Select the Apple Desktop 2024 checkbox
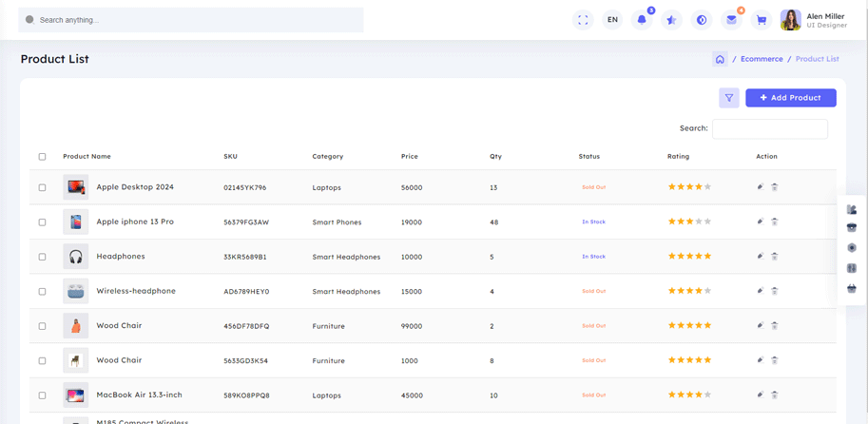This screenshot has width=868, height=424. tap(42, 187)
